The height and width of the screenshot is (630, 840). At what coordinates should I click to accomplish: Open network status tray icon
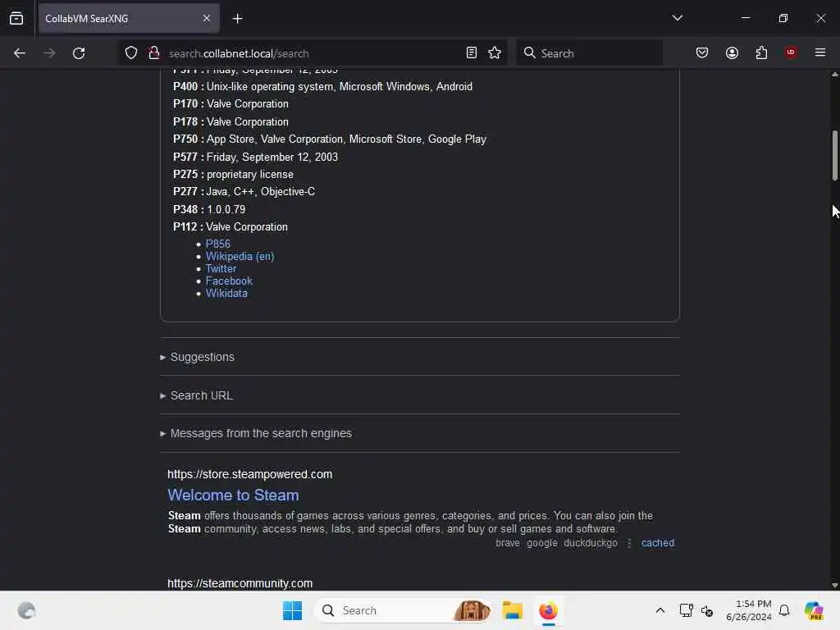click(686, 610)
